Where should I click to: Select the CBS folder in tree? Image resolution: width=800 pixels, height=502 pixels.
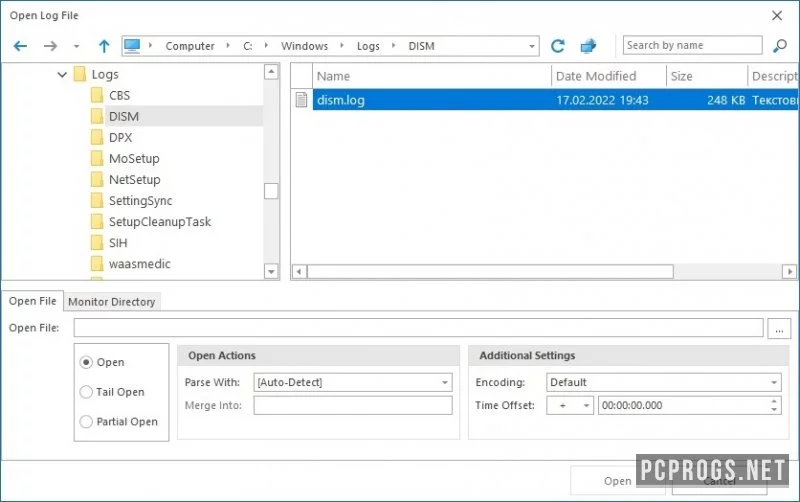pos(119,95)
